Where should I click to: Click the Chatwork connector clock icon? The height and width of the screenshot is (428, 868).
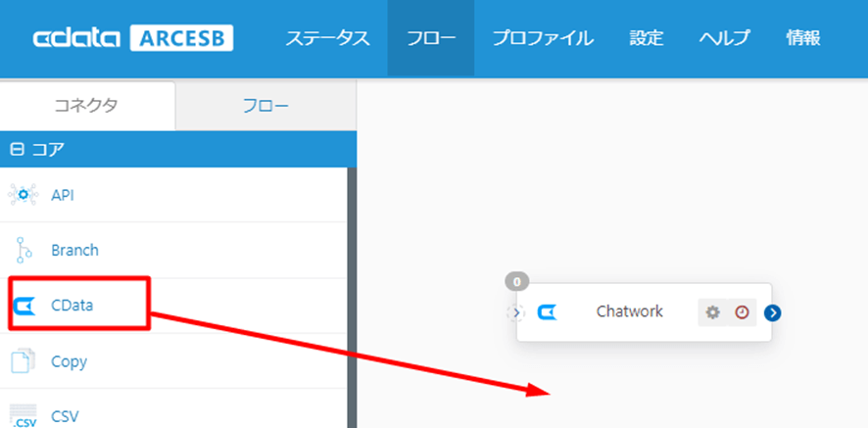point(742,312)
